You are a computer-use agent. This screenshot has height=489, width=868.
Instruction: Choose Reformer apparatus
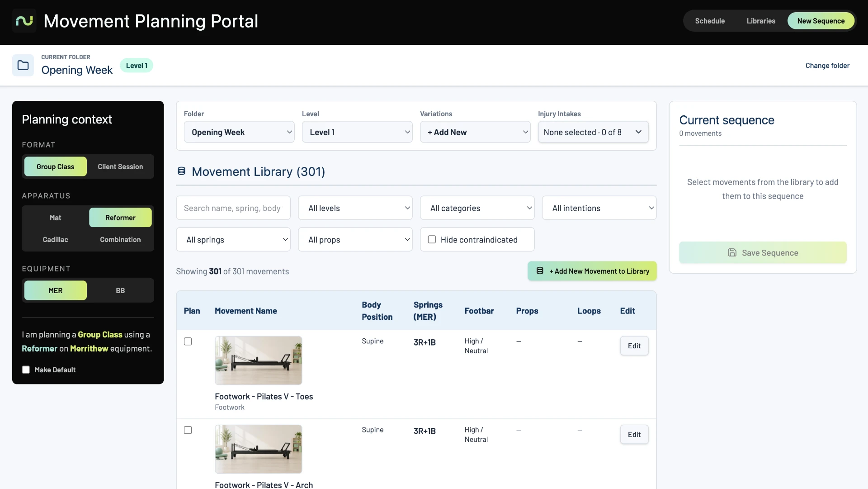coord(120,218)
